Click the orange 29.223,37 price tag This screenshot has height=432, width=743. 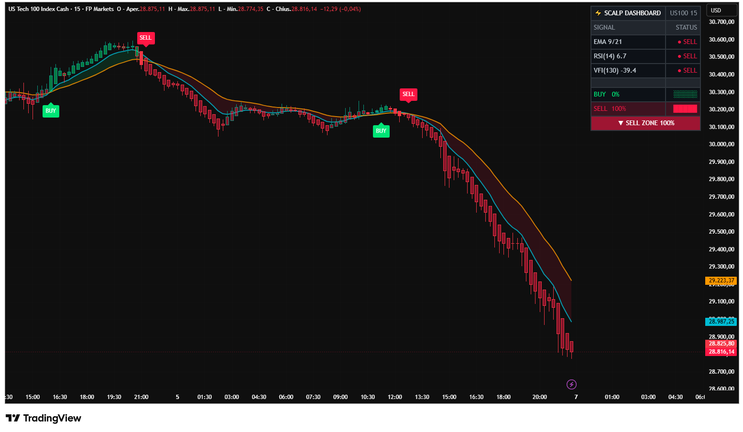point(721,280)
